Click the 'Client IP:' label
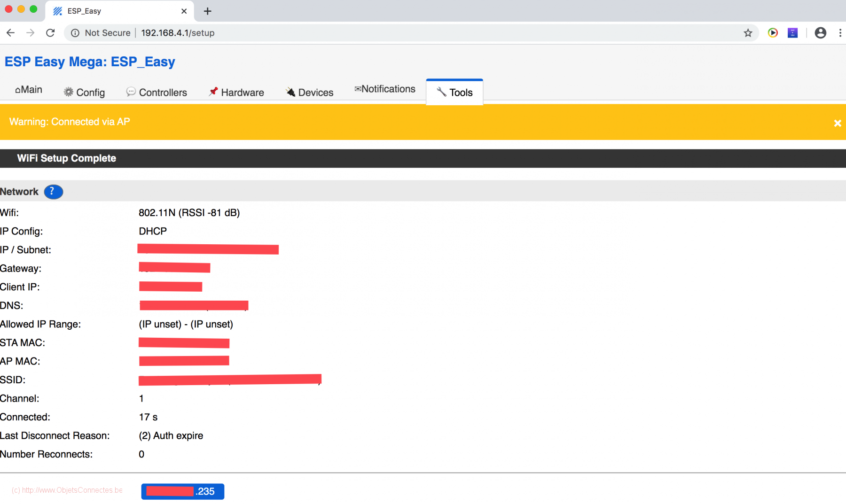The height and width of the screenshot is (504, 846). coord(20,287)
